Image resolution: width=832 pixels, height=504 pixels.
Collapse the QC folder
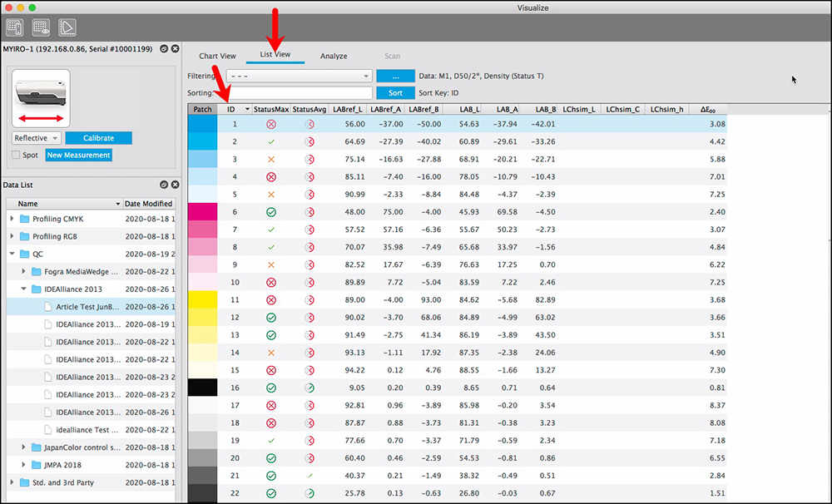12,254
